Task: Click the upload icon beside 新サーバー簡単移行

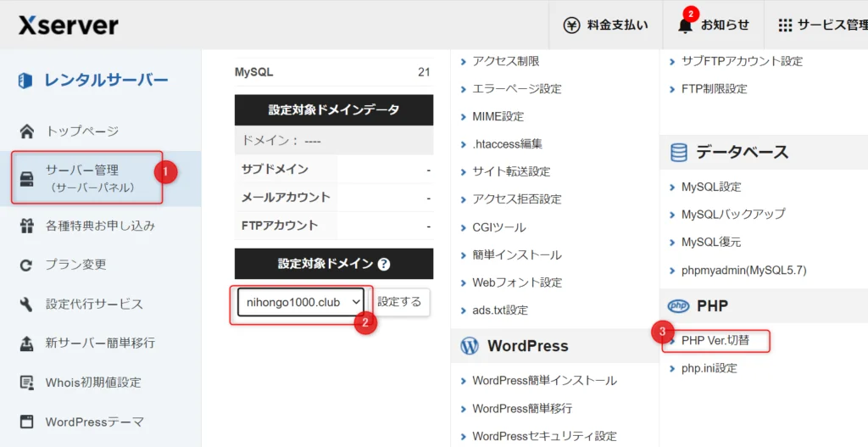Action: tap(26, 344)
